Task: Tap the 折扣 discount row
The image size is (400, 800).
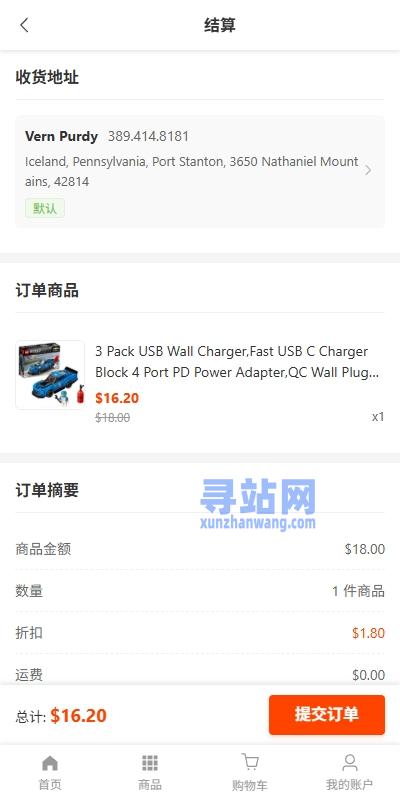Action: point(200,633)
